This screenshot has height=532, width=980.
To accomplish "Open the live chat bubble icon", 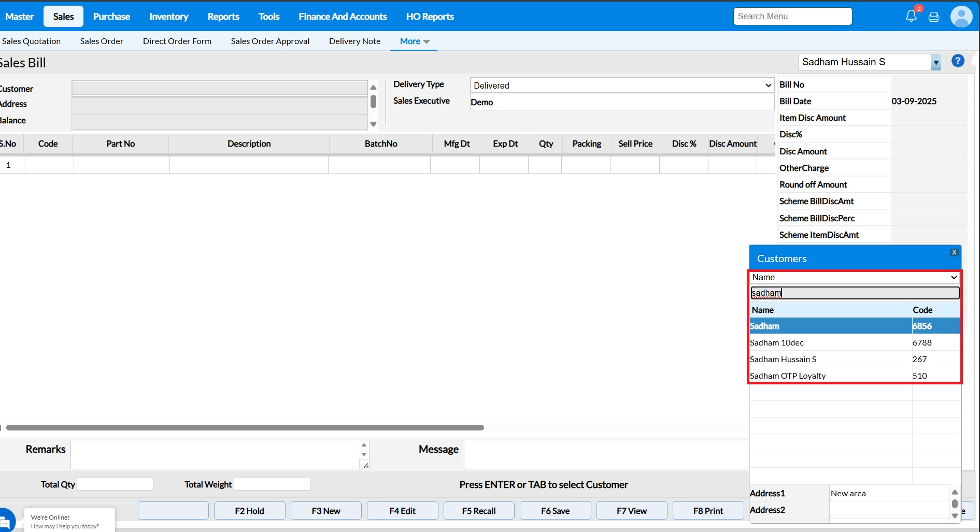I will (6, 521).
